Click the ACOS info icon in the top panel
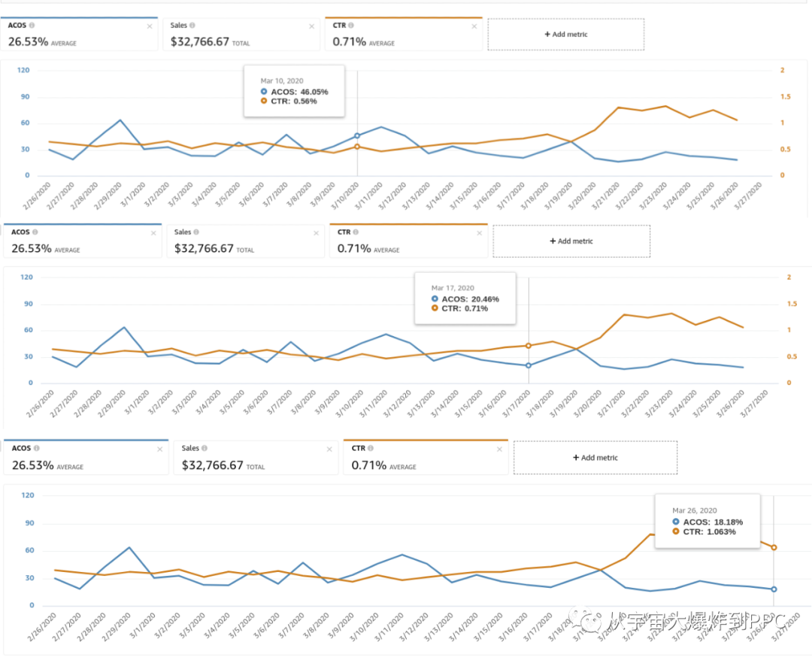The image size is (812, 657). 32,26
